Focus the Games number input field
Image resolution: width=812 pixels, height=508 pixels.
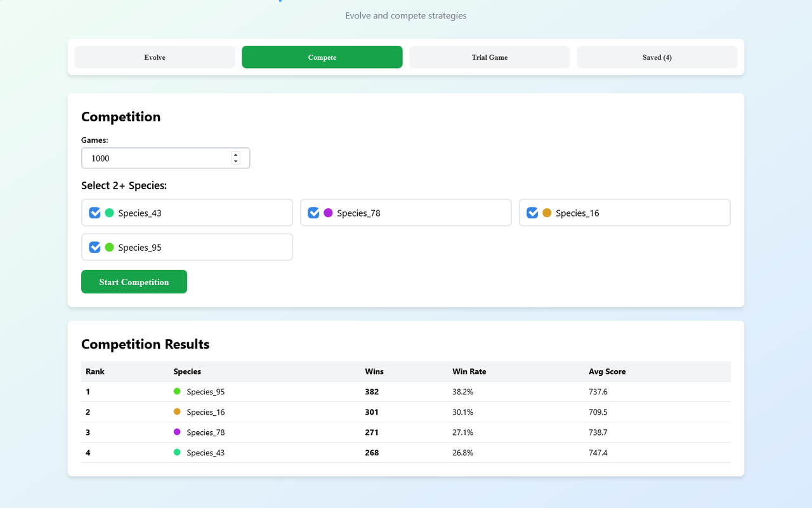coord(166,158)
